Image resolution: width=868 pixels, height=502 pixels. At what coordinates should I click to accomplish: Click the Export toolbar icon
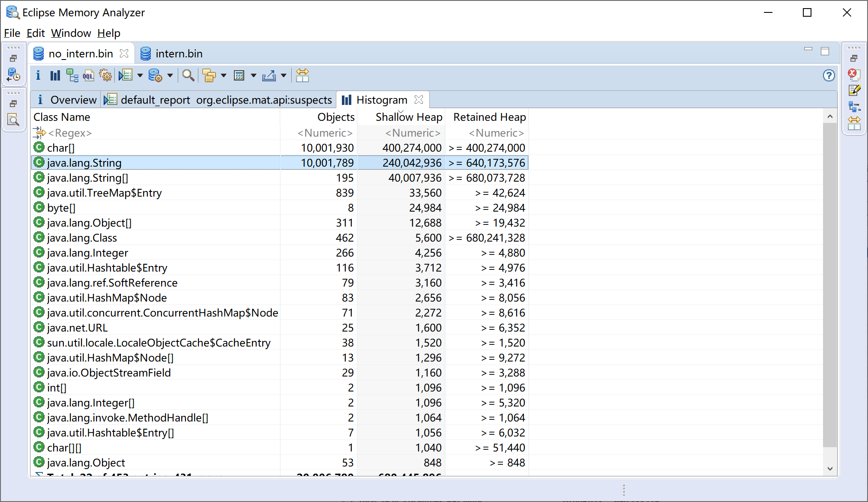[269, 76]
